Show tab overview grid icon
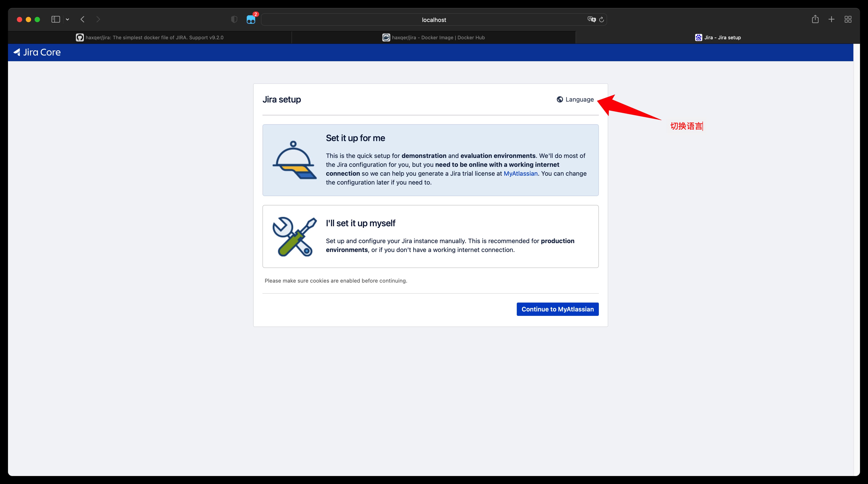The height and width of the screenshot is (484, 868). (848, 20)
